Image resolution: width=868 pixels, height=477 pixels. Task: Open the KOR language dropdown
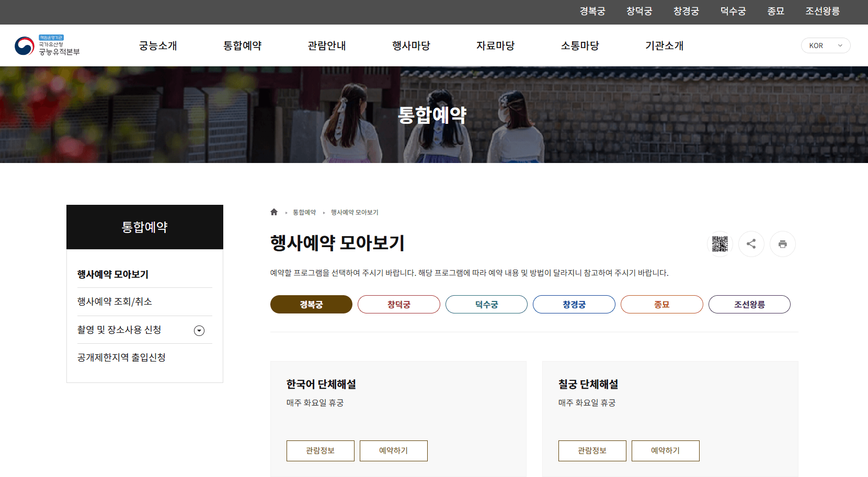825,45
